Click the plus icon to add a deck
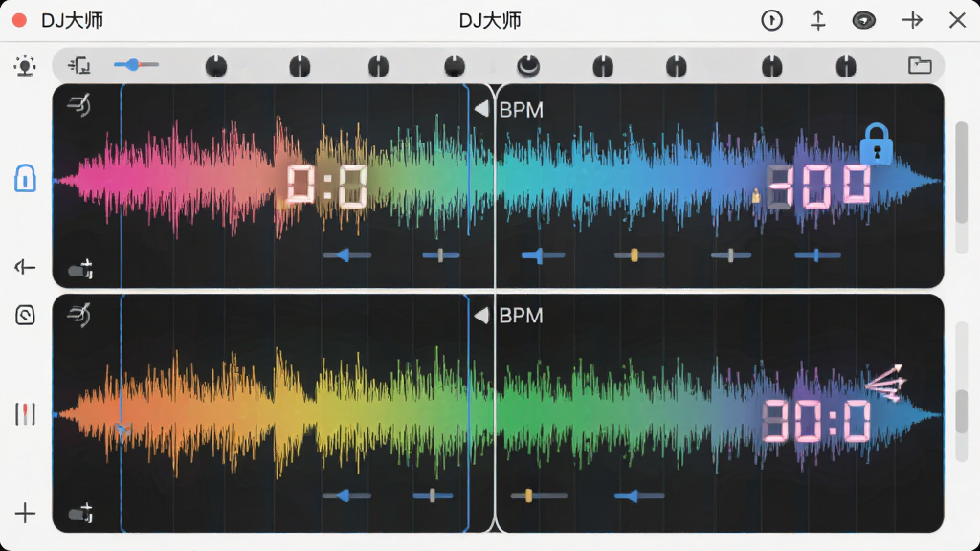This screenshot has width=980, height=551. tap(25, 514)
